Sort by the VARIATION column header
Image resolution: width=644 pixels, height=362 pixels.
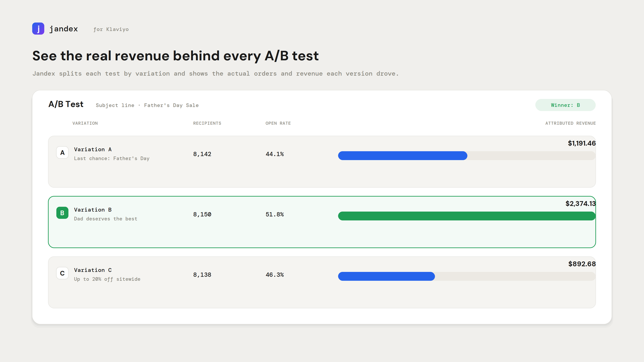[x=85, y=123]
